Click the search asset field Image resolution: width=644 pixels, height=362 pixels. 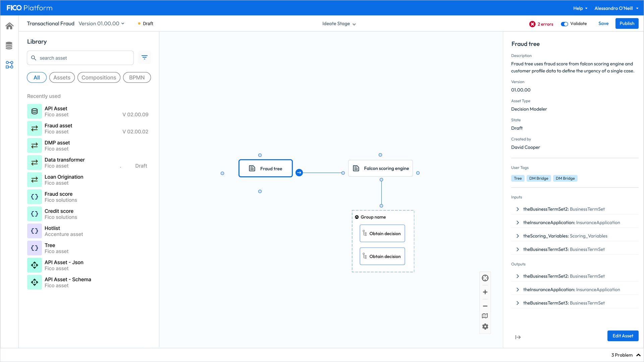coord(80,58)
